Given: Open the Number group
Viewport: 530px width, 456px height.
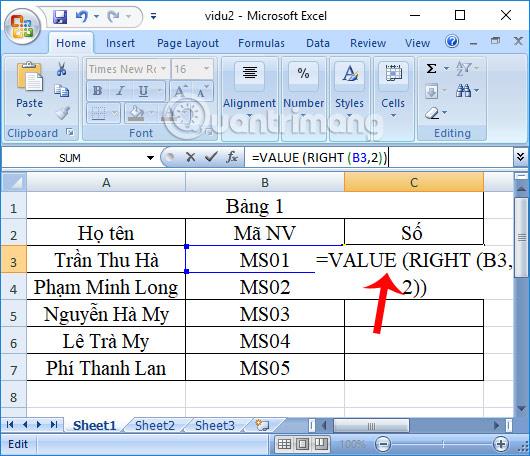Looking at the screenshot, I should click(303, 98).
